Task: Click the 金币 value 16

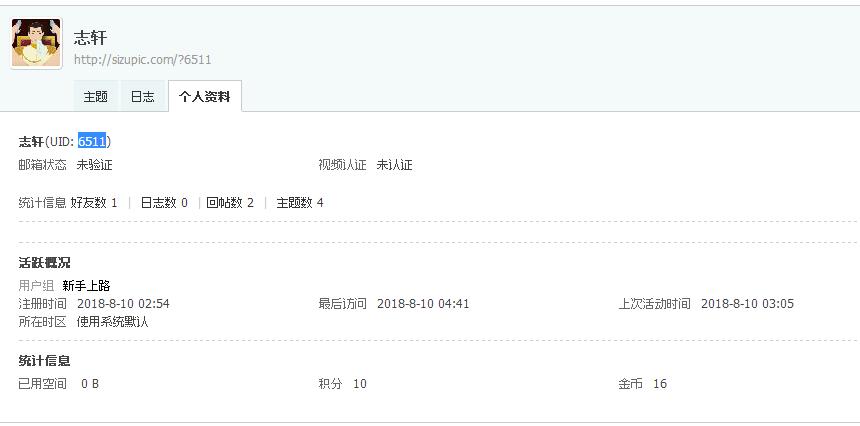Action: click(660, 384)
